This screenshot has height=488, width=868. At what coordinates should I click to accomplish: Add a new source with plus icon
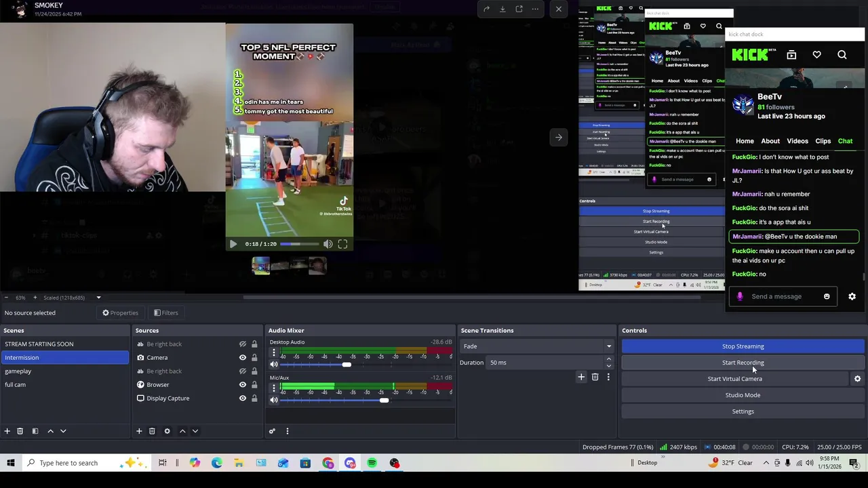point(139,431)
